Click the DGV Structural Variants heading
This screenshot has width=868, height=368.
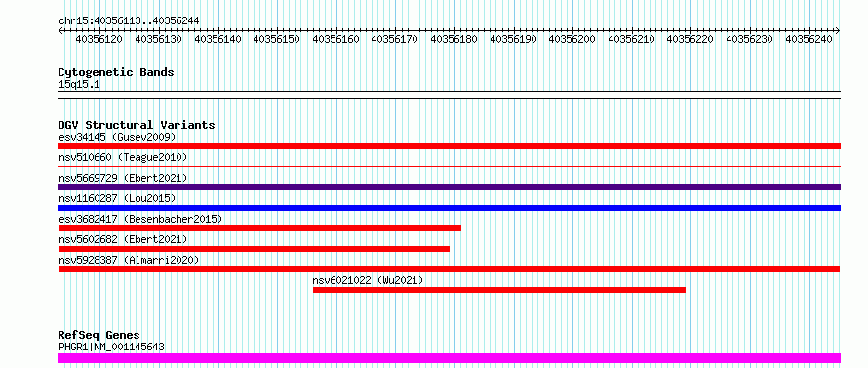point(137,125)
